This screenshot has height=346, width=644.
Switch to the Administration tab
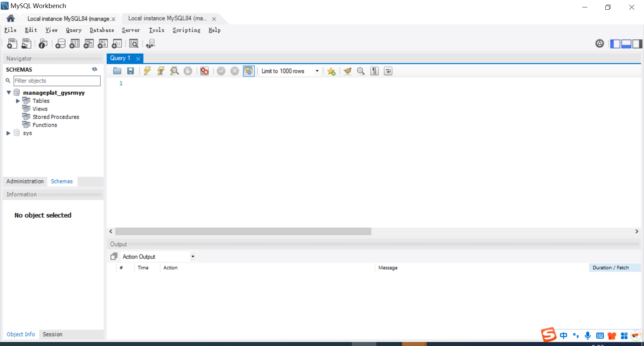[25, 181]
